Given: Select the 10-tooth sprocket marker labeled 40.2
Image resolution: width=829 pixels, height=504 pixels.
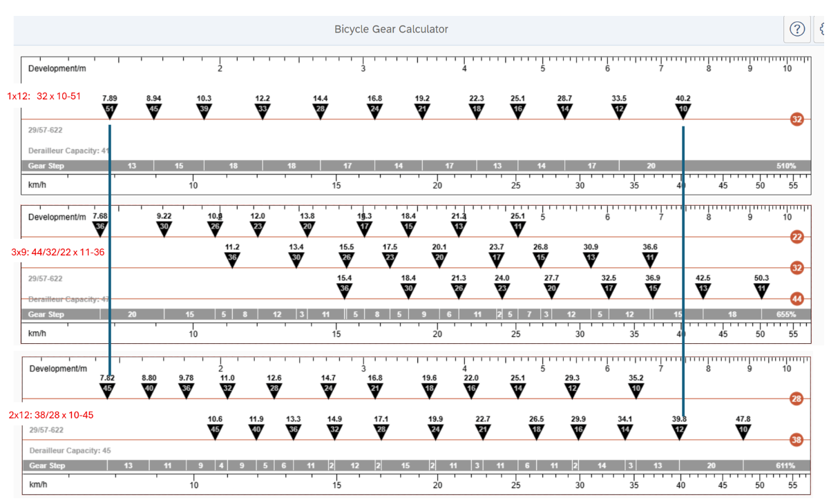Looking at the screenshot, I should 683,110.
